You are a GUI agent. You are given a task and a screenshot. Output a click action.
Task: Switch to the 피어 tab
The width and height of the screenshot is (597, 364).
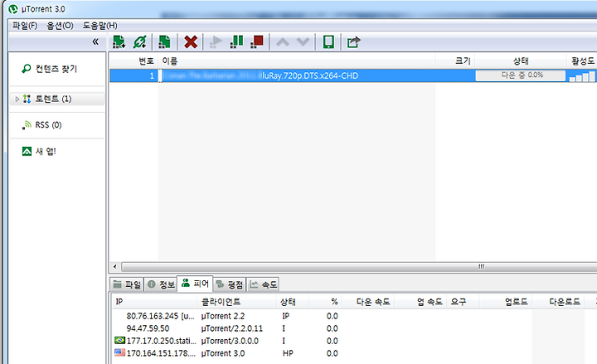pyautogui.click(x=195, y=284)
